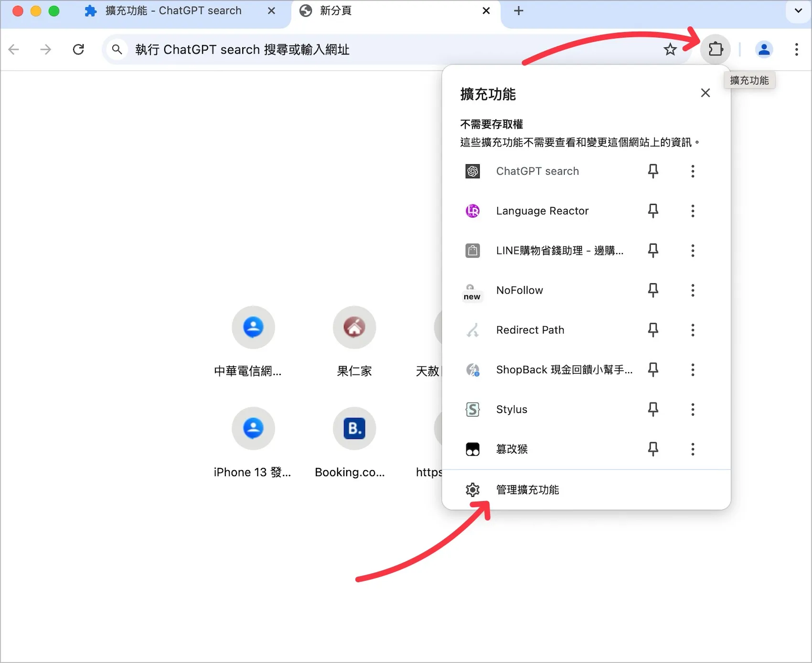Select the 篡改猴 extension name
Viewport: 812px width, 663px height.
[x=512, y=449]
